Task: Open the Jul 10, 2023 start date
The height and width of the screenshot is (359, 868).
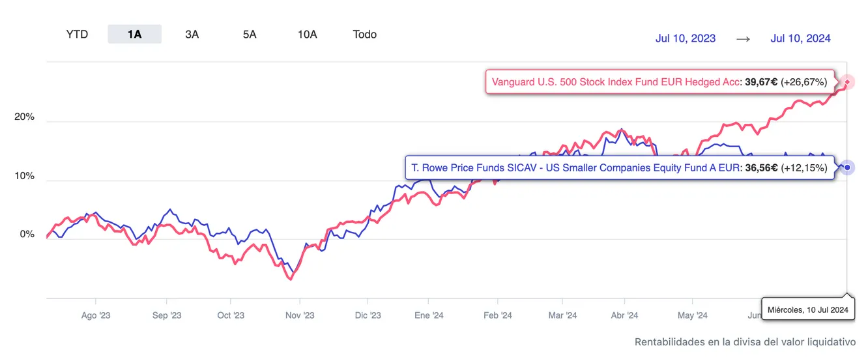Action: (686, 38)
